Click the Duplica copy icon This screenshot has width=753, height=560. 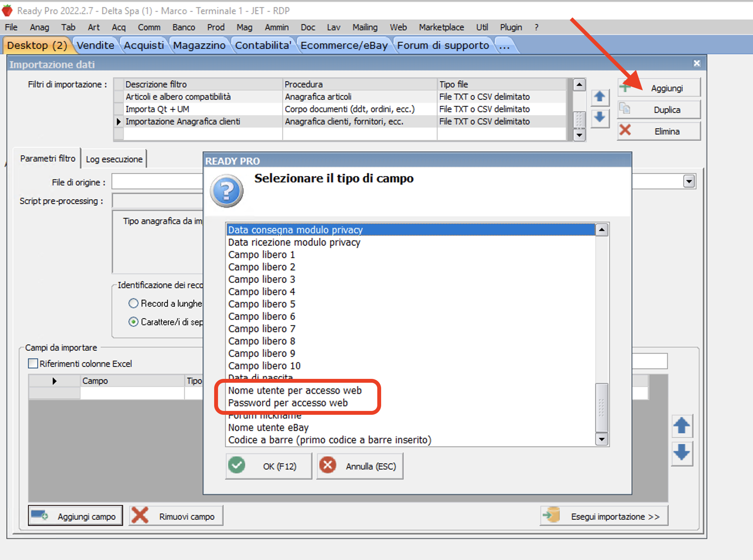tap(625, 109)
